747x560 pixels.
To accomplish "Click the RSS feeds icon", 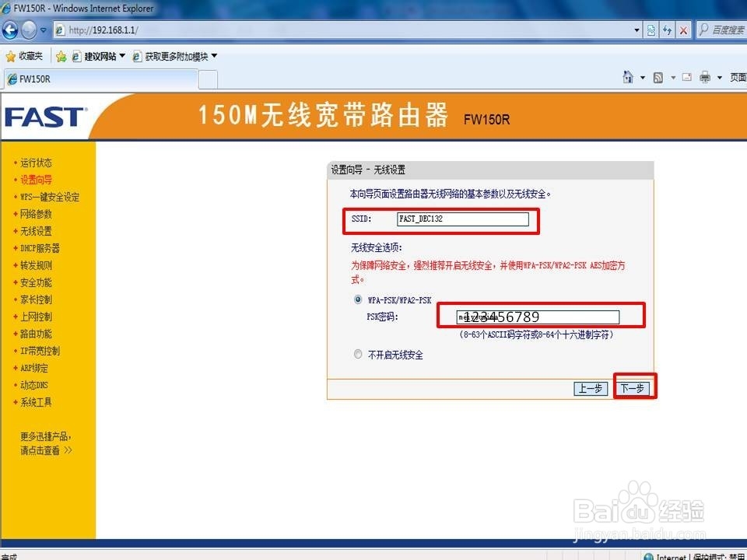I will click(658, 78).
